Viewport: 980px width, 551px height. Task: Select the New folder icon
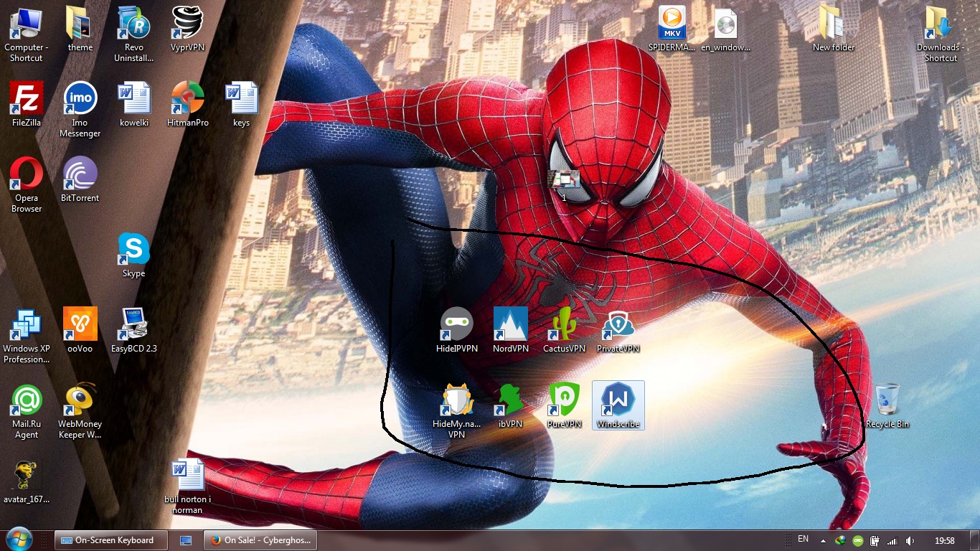pyautogui.click(x=834, y=29)
